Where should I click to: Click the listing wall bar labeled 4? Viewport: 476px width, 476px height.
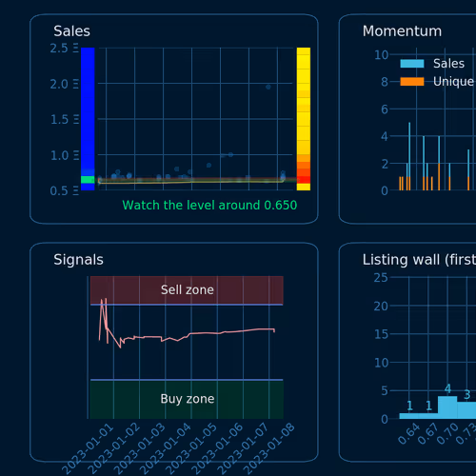click(447, 407)
